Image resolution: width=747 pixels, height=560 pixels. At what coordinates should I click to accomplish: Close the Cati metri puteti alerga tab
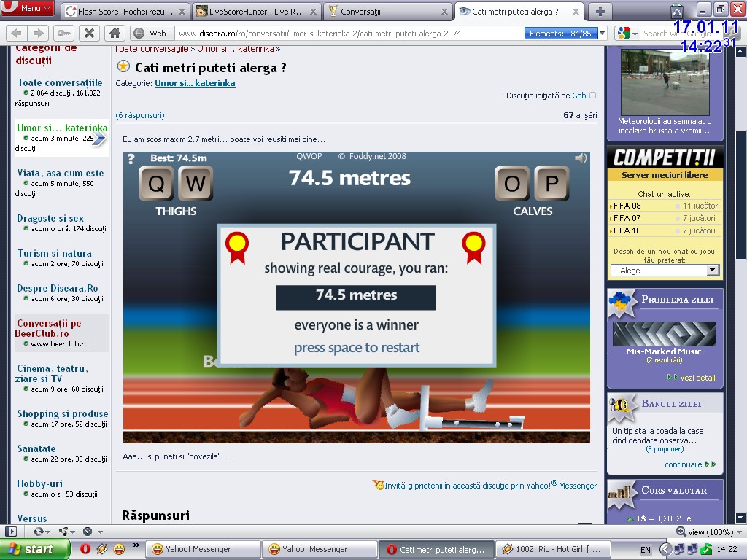tap(576, 12)
